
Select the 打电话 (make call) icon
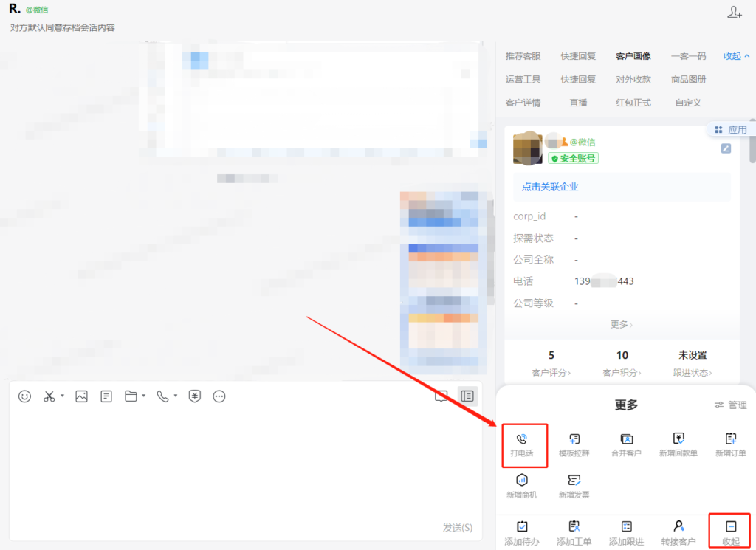click(524, 445)
